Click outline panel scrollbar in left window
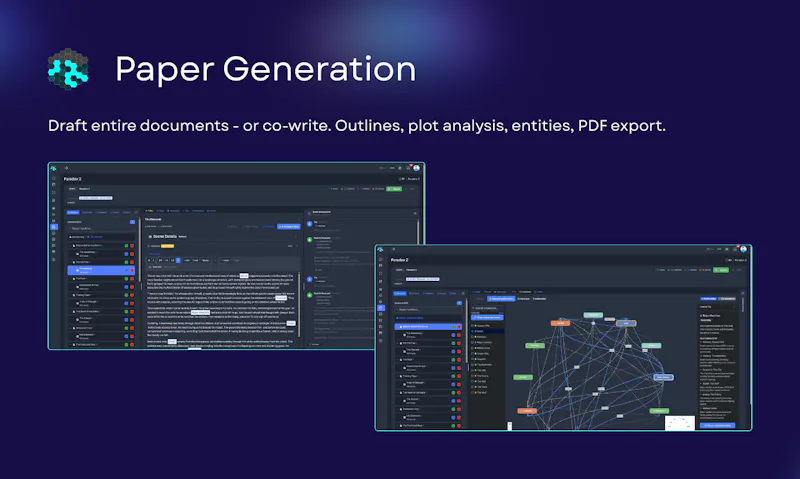Screen dimensions: 800x479 140,250
